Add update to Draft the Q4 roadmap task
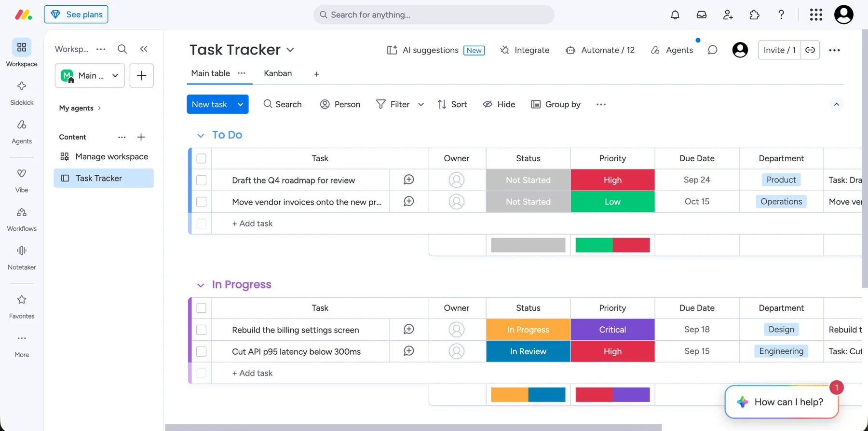868x431 pixels. click(409, 180)
